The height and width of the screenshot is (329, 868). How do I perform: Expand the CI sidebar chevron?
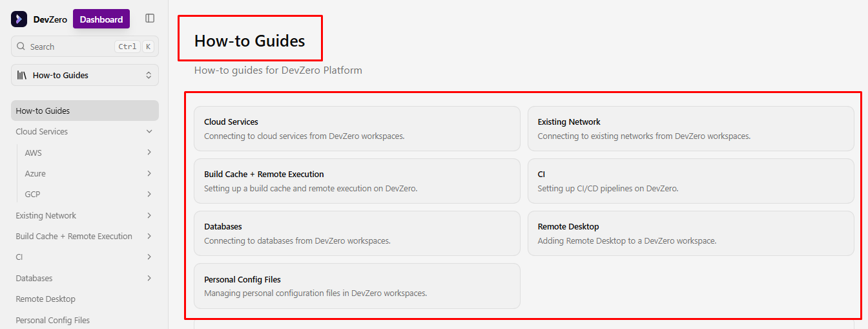coord(149,257)
